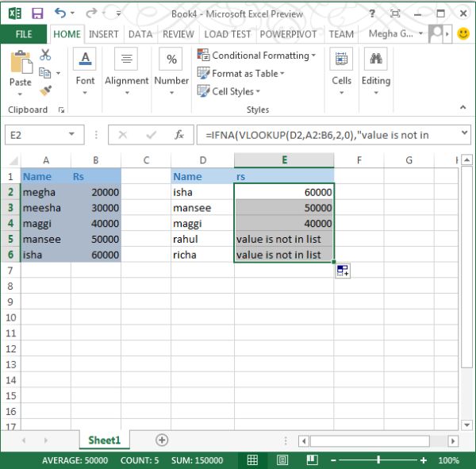This screenshot has height=469, width=476.
Task: Click the Cut scissors icon
Action: tap(45, 55)
